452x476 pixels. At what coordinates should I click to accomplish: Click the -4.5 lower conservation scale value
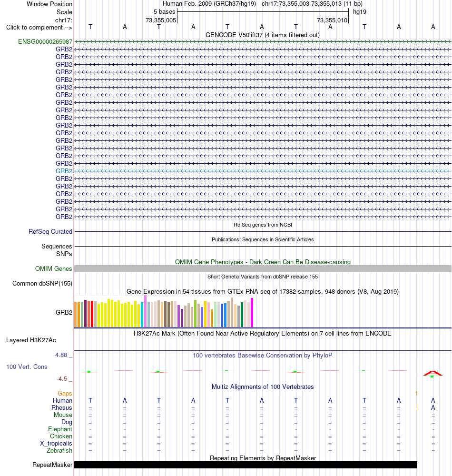[62, 379]
